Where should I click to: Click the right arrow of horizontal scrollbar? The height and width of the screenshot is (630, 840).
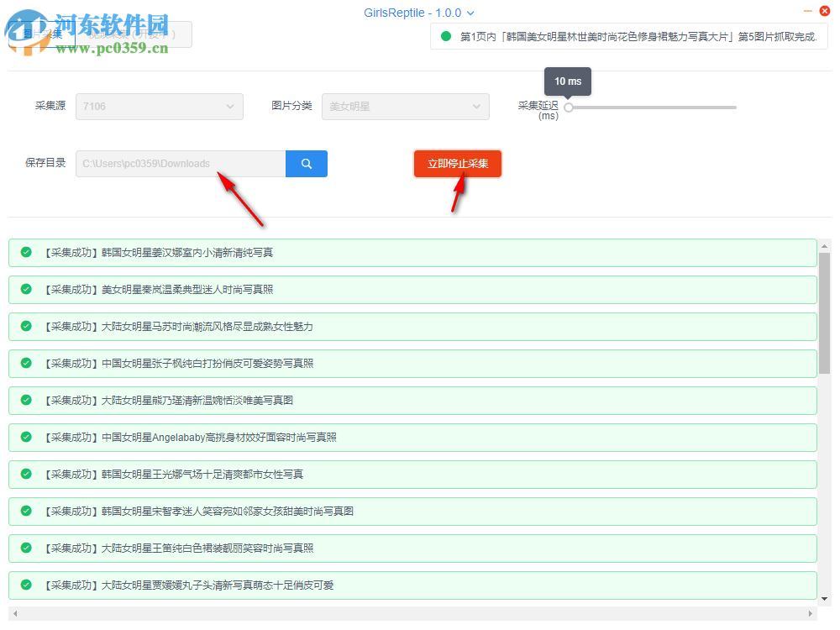tap(812, 613)
